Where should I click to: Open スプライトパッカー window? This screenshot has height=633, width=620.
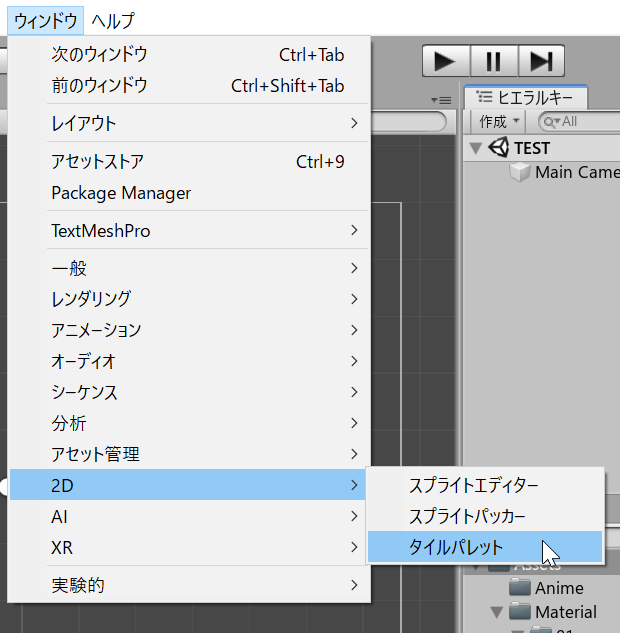tap(485, 516)
